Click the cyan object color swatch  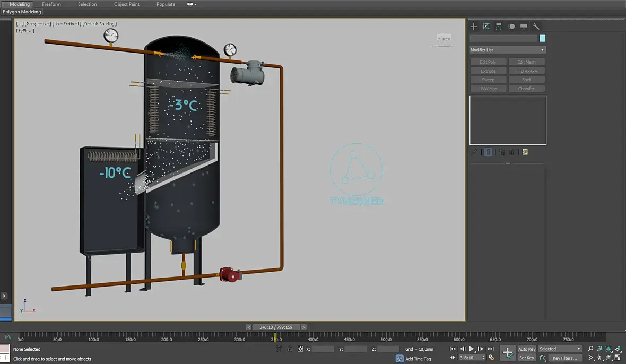[x=543, y=38]
